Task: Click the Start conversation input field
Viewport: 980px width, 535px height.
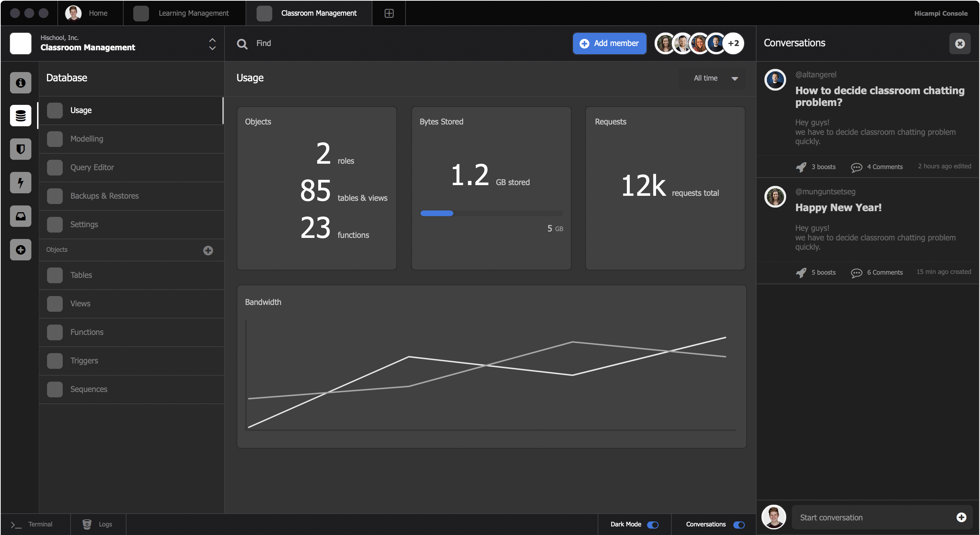Action: pos(871,517)
